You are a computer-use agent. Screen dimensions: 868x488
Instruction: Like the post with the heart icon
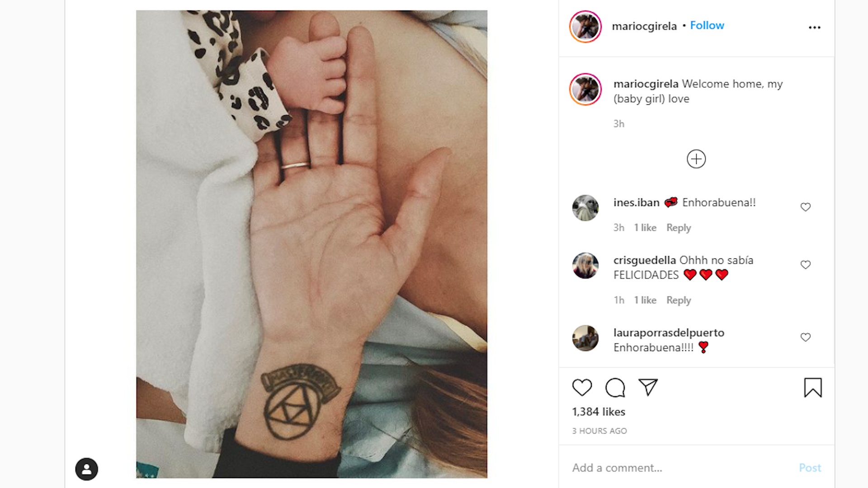582,388
